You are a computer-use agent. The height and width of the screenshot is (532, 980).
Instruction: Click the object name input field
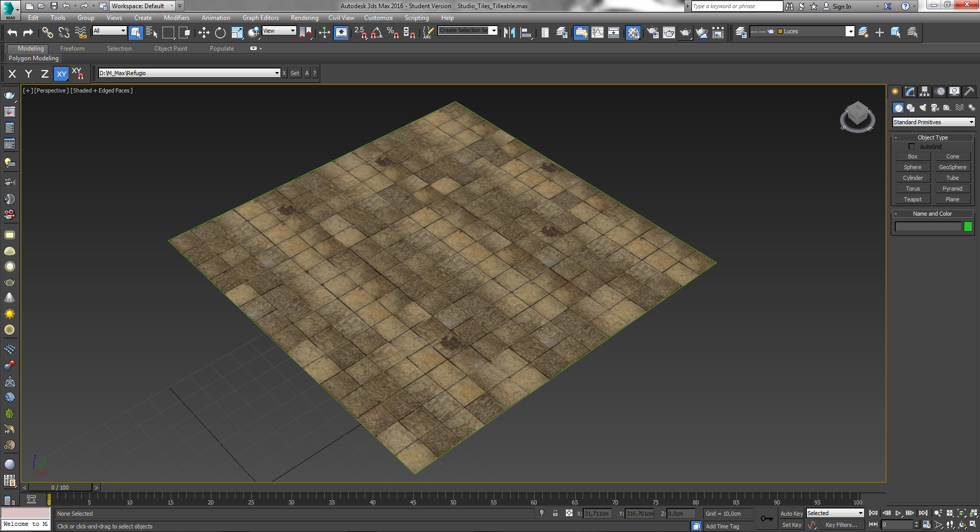pos(928,226)
